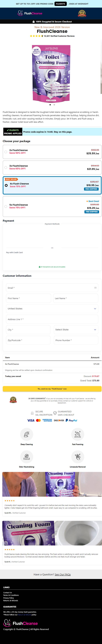This screenshot has width=102, height=644.
Task: Click the Address Line 1 field
Action: click(x=52, y=319)
